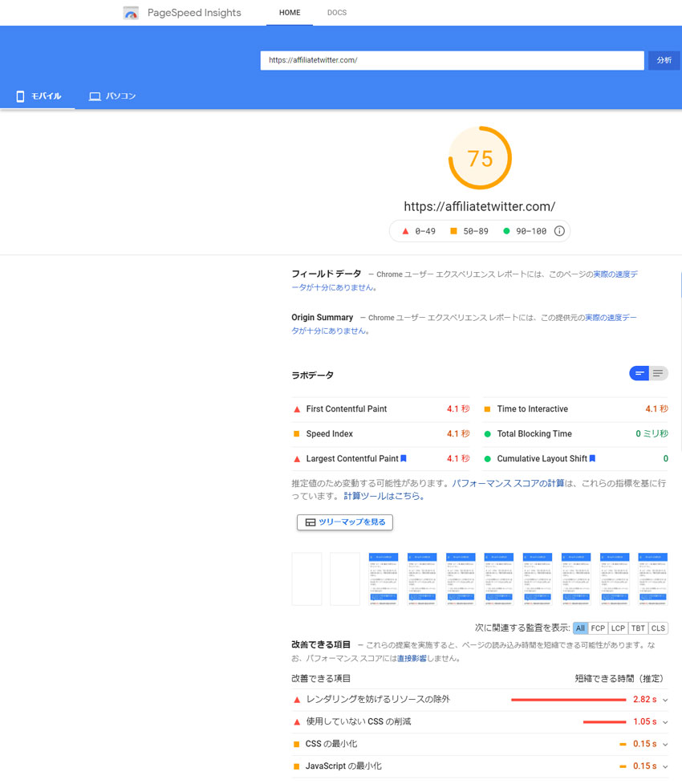
Task: Click the 2.82 s red savings bar
Action: [569, 700]
